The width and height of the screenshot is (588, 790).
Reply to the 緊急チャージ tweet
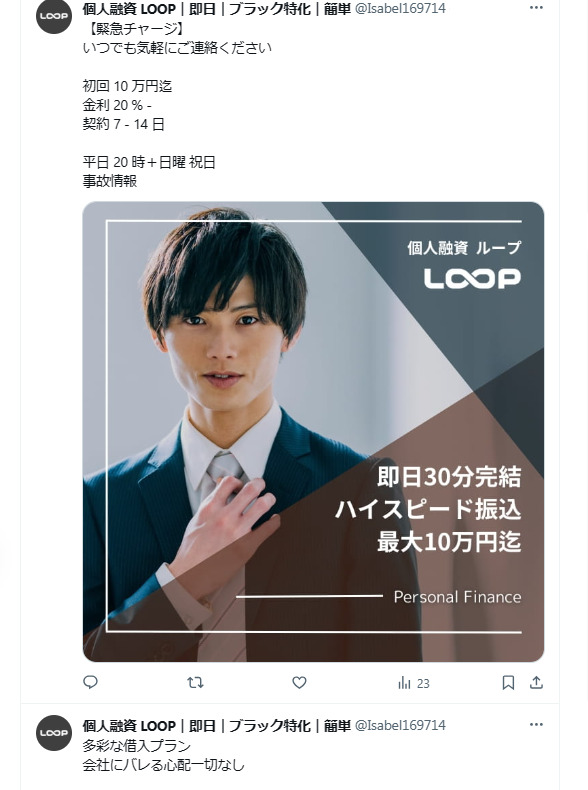coord(90,682)
